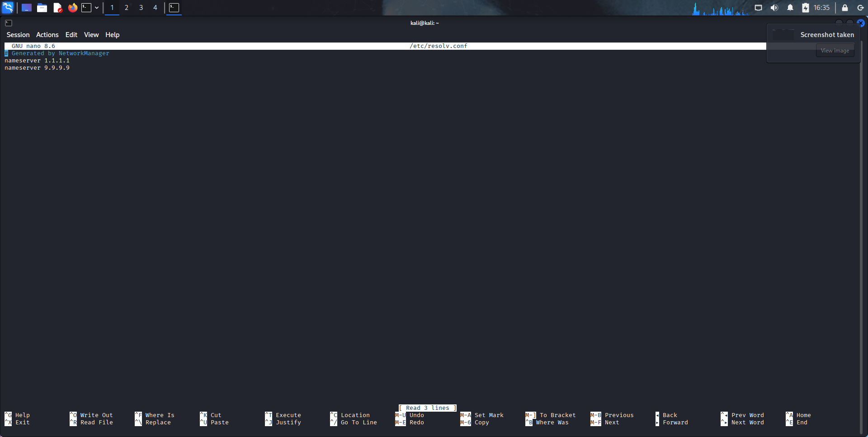Click the ^T Execute shortcut label

(x=283, y=415)
